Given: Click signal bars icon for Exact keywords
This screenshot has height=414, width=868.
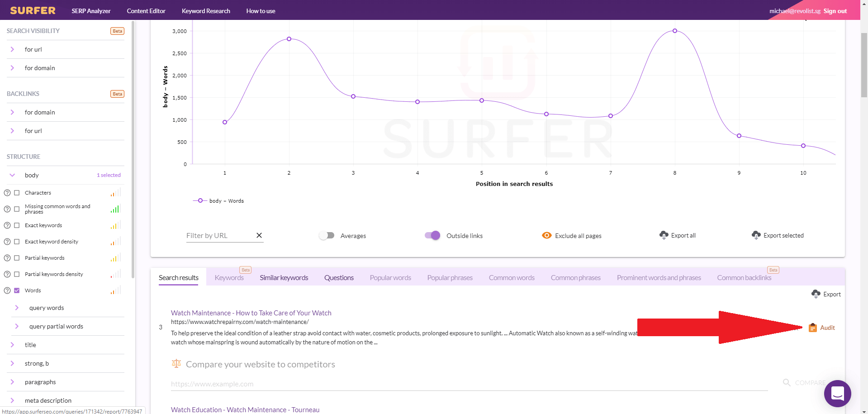Looking at the screenshot, I should tap(115, 225).
